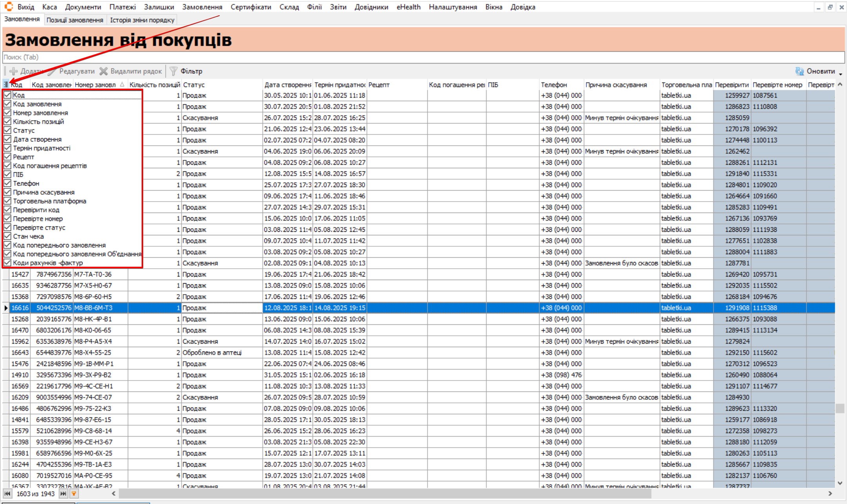Click the app logo icon in menu bar
847x504 pixels.
click(x=9, y=7)
